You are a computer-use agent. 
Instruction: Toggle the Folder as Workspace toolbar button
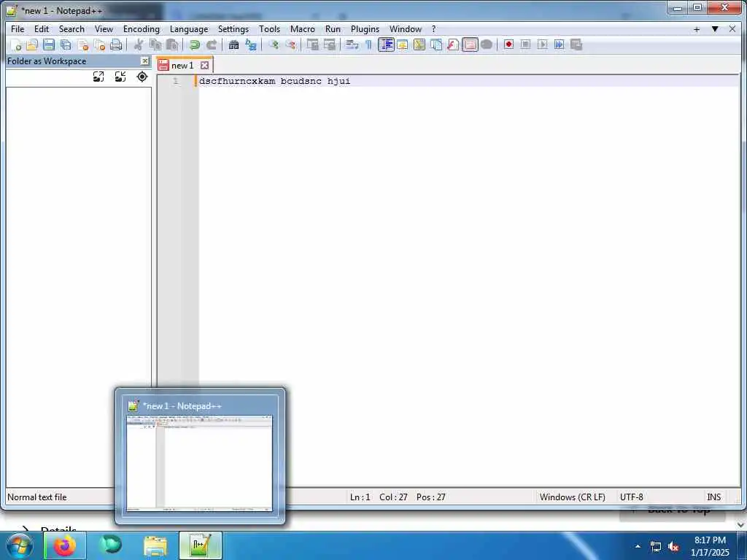[470, 44]
